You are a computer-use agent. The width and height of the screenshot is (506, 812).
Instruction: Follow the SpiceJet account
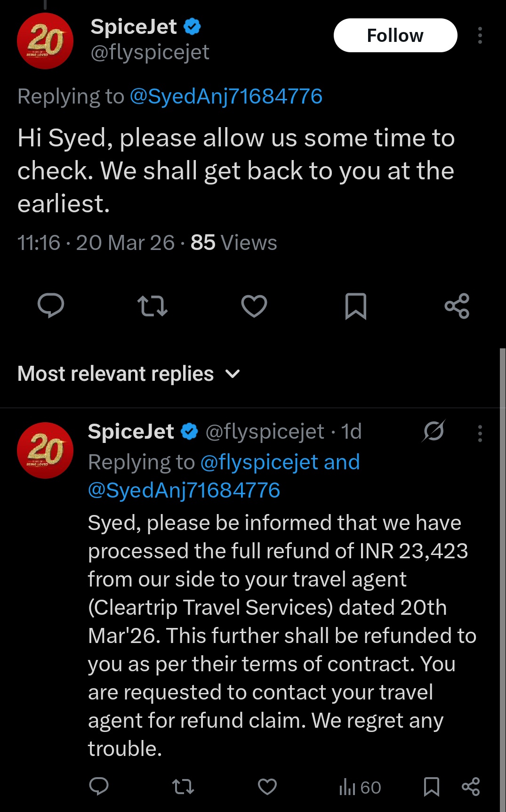click(x=395, y=35)
